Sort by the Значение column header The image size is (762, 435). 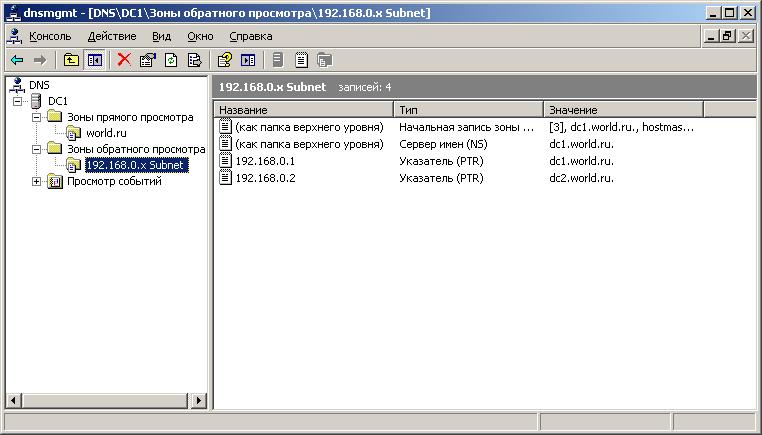click(623, 110)
